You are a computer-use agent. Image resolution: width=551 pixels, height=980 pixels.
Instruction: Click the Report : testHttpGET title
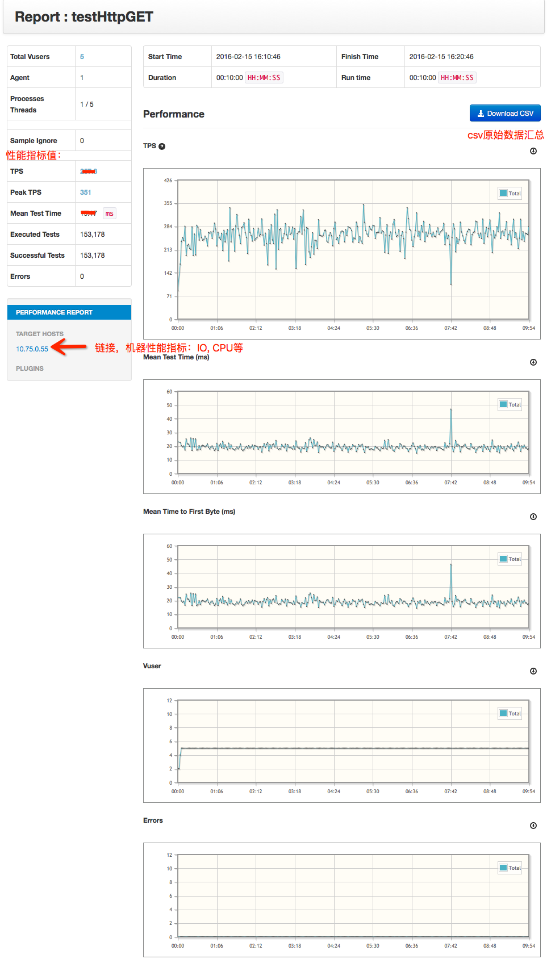(84, 17)
